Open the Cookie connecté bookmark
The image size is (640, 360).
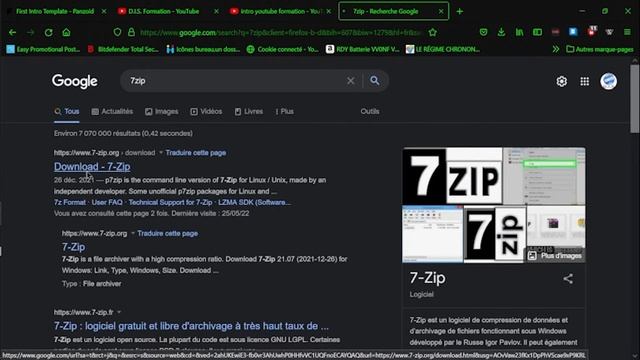pyautogui.click(x=282, y=49)
